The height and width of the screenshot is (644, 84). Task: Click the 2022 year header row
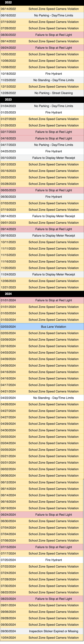pos(42,3)
